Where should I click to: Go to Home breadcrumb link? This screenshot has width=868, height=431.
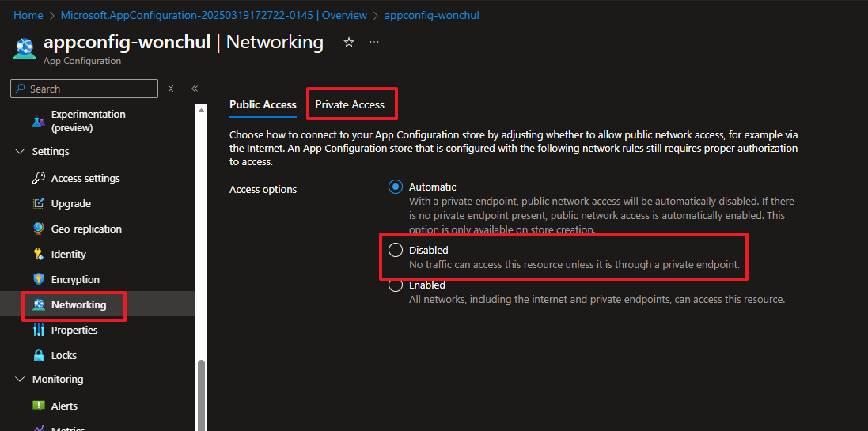tap(28, 16)
